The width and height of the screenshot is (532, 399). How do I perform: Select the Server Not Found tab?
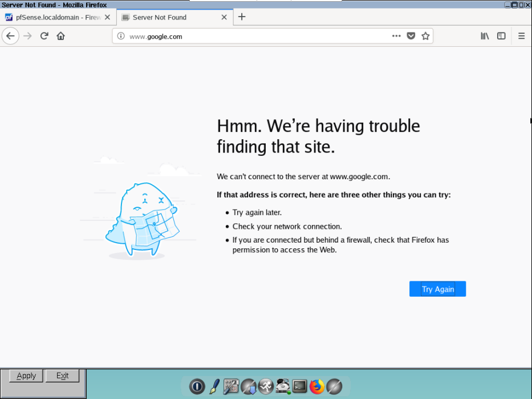coord(174,17)
